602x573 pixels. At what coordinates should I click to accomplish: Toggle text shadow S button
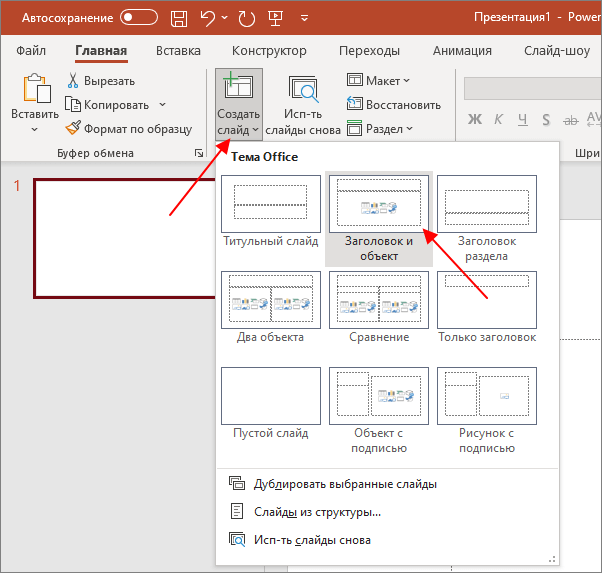pos(546,119)
